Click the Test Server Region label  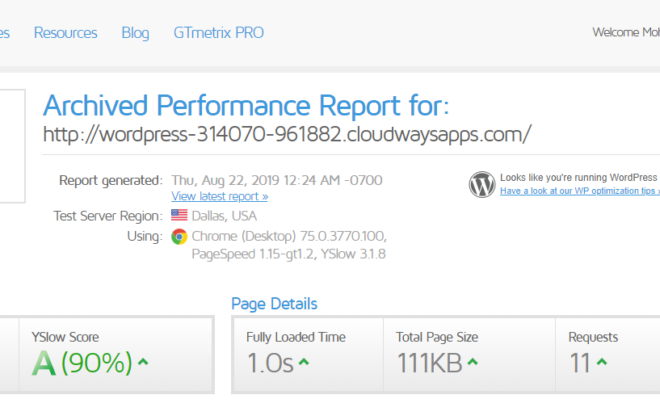108,216
